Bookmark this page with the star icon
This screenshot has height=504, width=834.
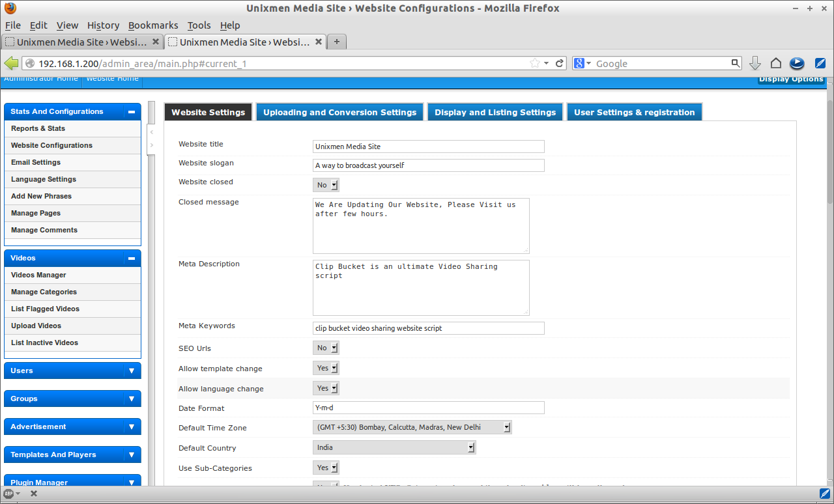click(535, 63)
